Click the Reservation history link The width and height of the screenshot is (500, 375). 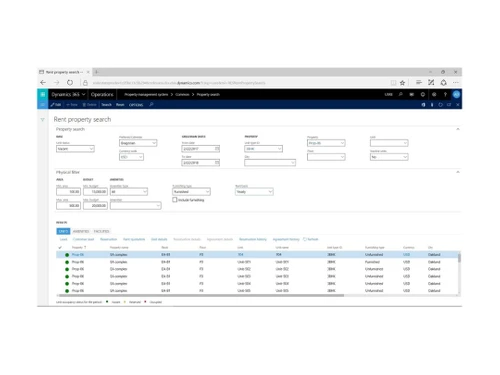click(x=253, y=239)
